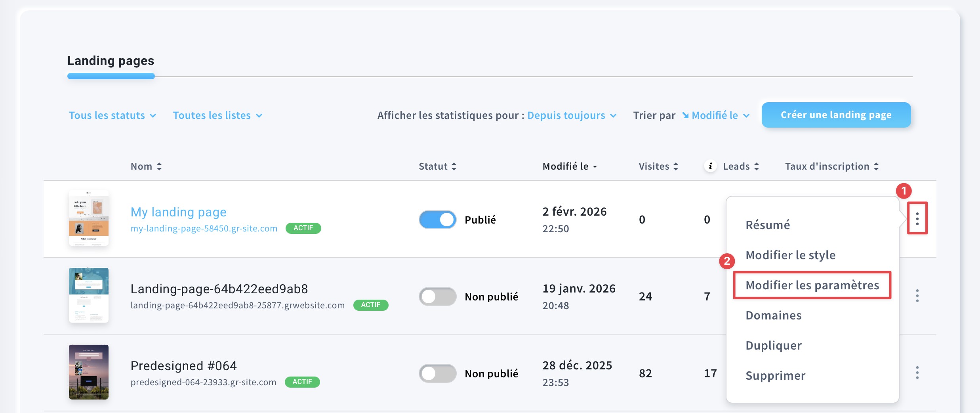Sort by Visites column arrows

pos(676,166)
